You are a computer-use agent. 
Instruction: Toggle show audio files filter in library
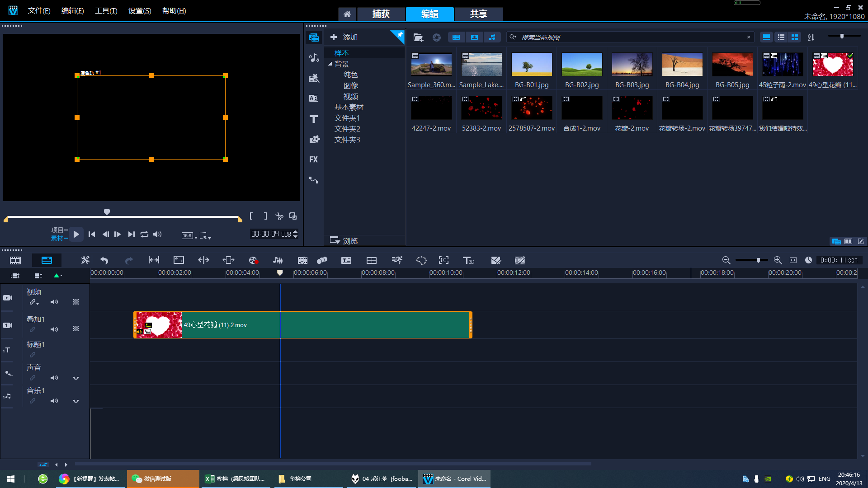(x=492, y=38)
